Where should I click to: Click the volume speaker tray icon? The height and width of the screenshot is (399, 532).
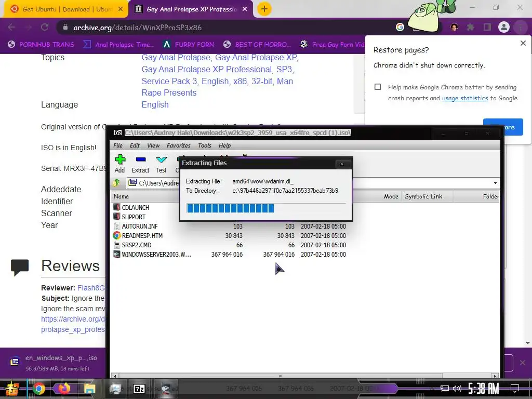457,389
